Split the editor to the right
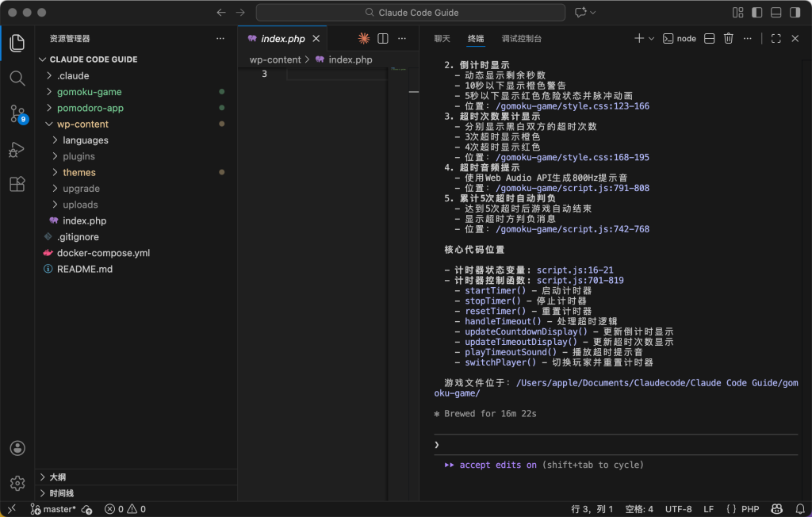 pyautogui.click(x=383, y=38)
